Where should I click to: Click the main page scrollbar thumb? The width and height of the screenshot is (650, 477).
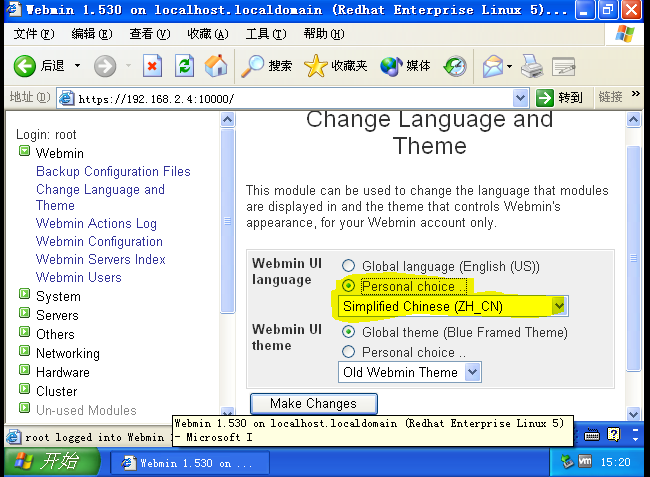(633, 259)
